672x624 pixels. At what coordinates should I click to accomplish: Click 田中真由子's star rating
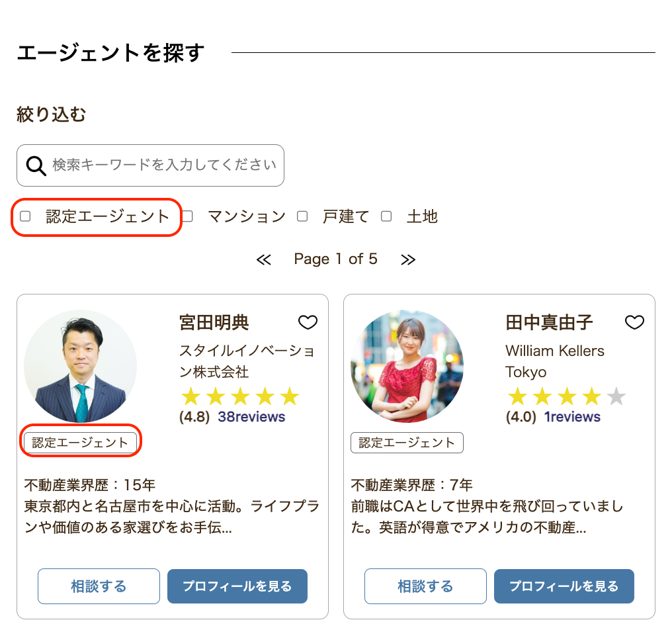[566, 397]
